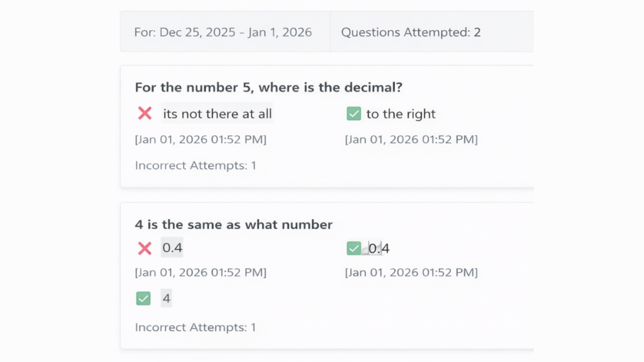The width and height of the screenshot is (644, 362).
Task: Click the highlighted 0.4 answer beside the red X
Action: click(172, 248)
